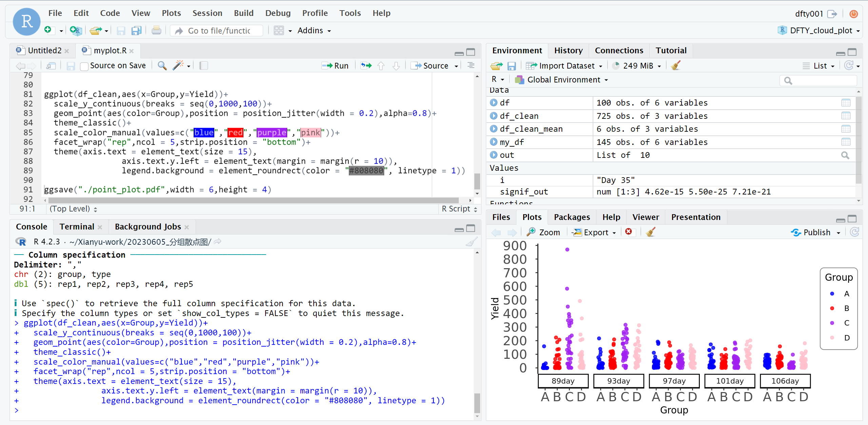This screenshot has width=868, height=425.
Task: Refresh the current plot
Action: [854, 232]
